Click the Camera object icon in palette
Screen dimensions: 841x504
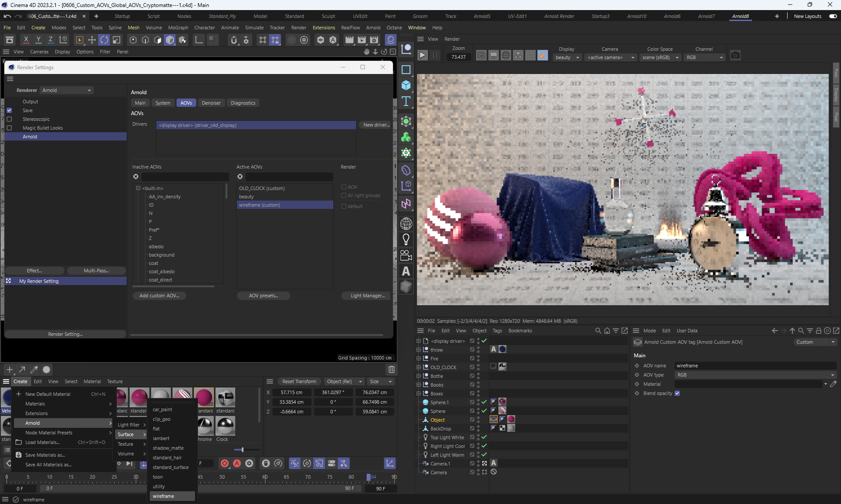point(406,255)
